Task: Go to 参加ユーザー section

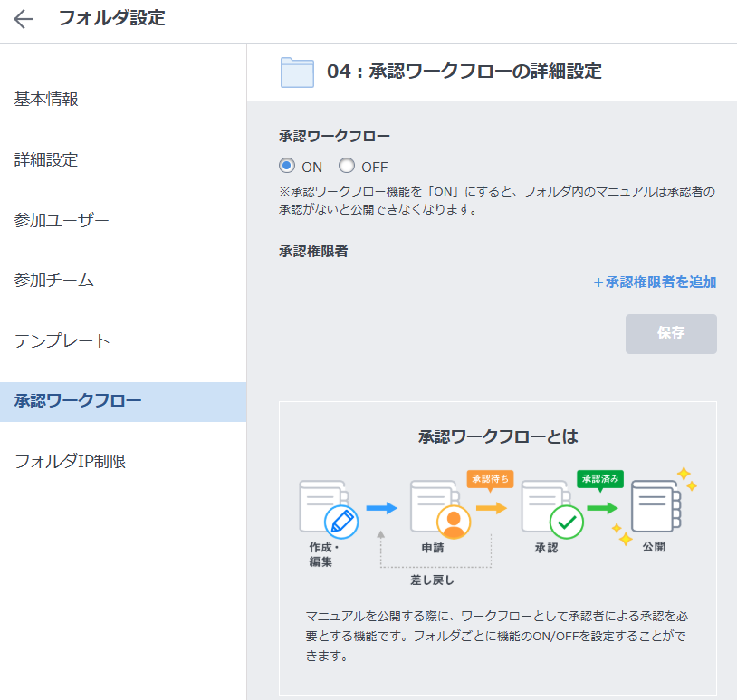Action: pos(62,220)
